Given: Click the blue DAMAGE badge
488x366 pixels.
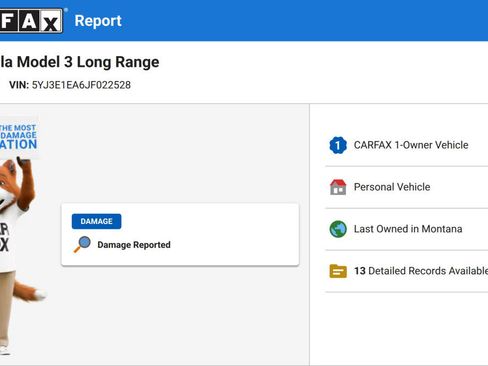Looking at the screenshot, I should coord(96,221).
